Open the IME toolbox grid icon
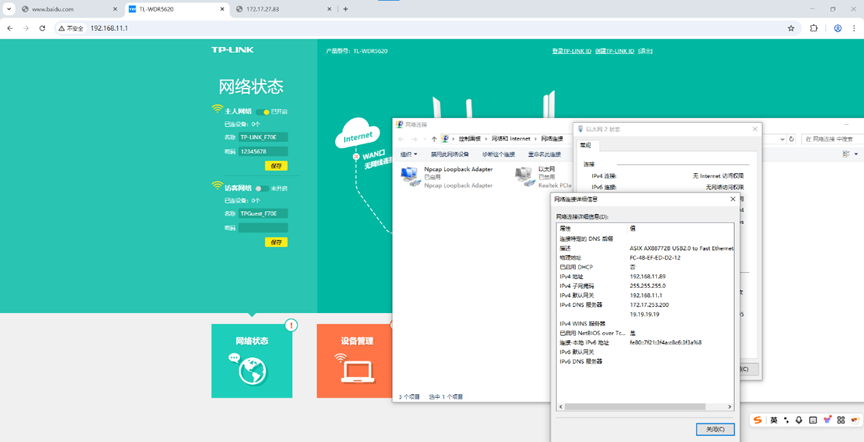864x442 pixels. pos(841,420)
